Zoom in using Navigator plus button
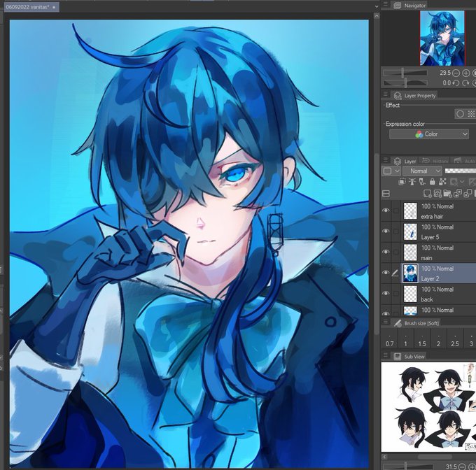Viewport: 476px width, 470px height. tap(466, 73)
